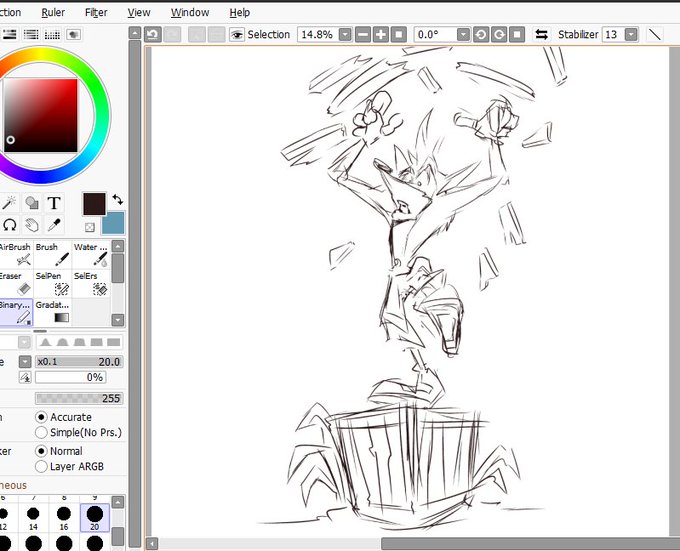This screenshot has width=680, height=551.
Task: Choose the Binary pen tool
Action: point(16,312)
